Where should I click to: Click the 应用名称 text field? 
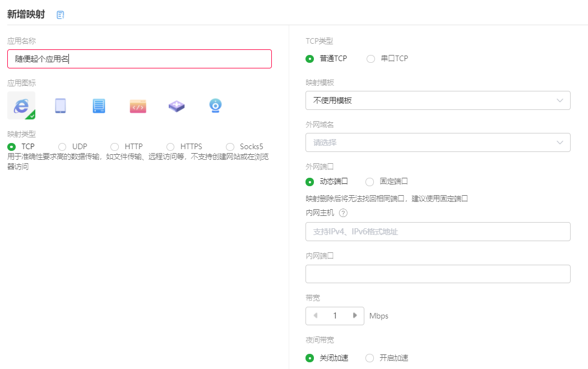pos(140,59)
